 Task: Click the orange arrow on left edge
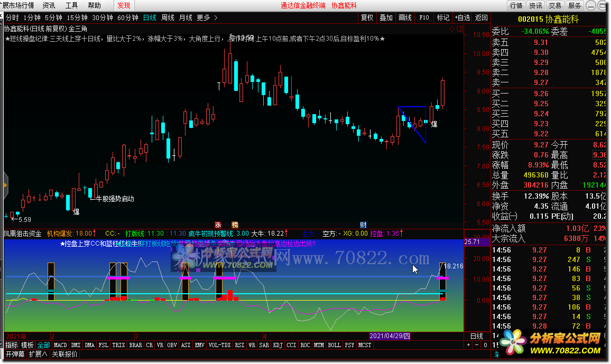5,185
